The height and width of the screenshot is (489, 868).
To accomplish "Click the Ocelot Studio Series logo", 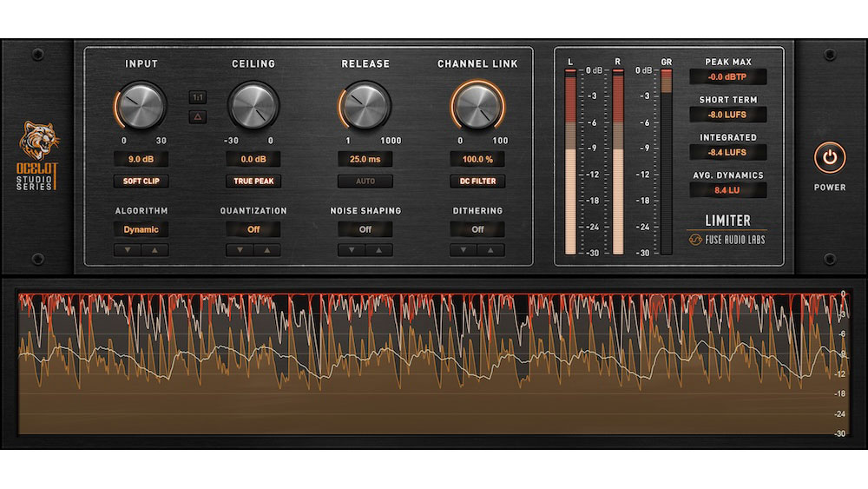I will 37,155.
